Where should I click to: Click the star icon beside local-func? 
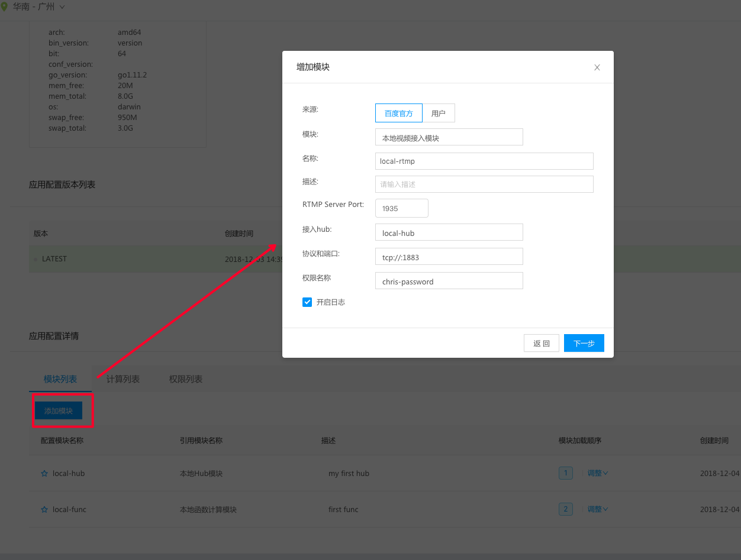44,510
